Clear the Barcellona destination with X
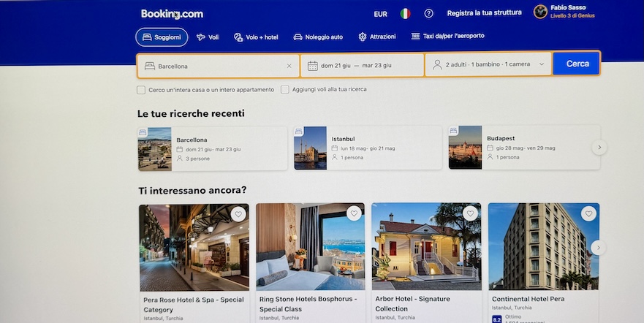This screenshot has width=644, height=323. click(289, 66)
